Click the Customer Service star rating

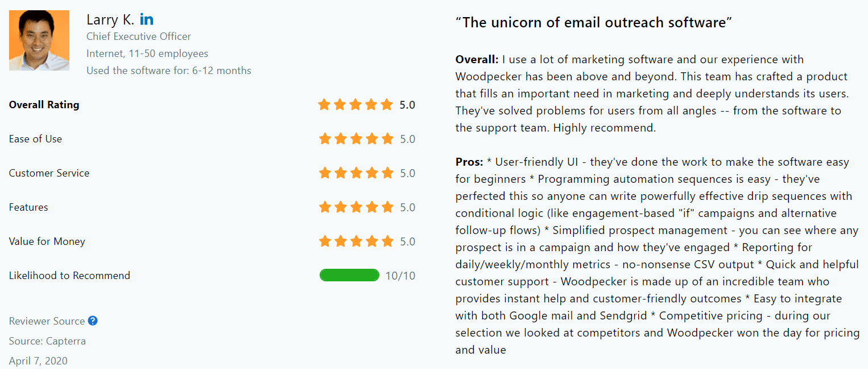click(356, 173)
